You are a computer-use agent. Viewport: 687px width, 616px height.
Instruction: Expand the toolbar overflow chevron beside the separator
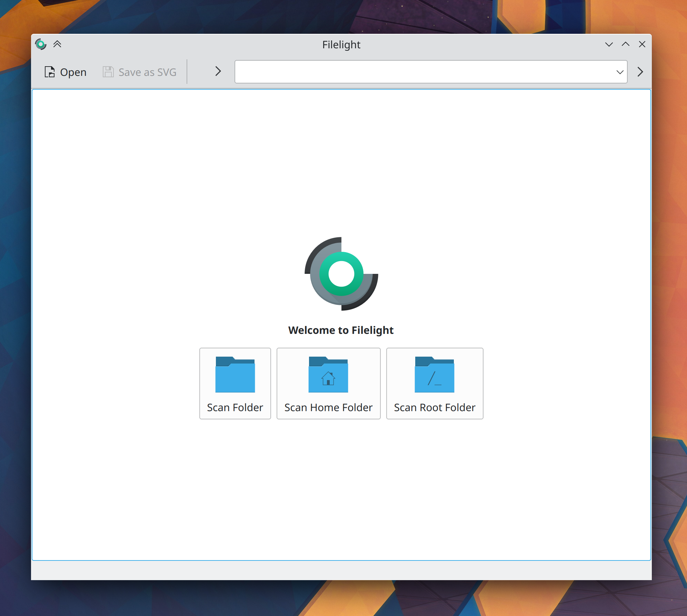point(218,71)
